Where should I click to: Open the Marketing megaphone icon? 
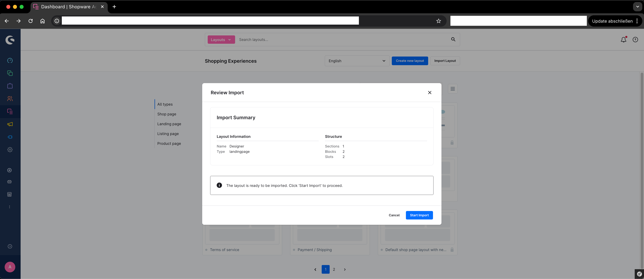tap(10, 124)
